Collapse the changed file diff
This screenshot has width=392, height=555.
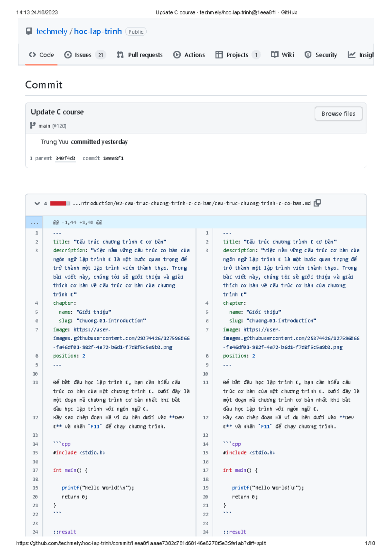point(37,203)
